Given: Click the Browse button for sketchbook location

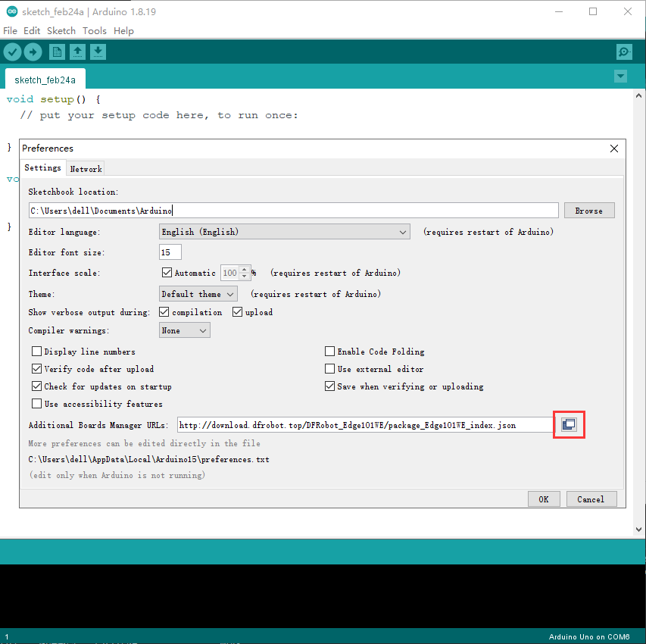Looking at the screenshot, I should click(x=589, y=211).
